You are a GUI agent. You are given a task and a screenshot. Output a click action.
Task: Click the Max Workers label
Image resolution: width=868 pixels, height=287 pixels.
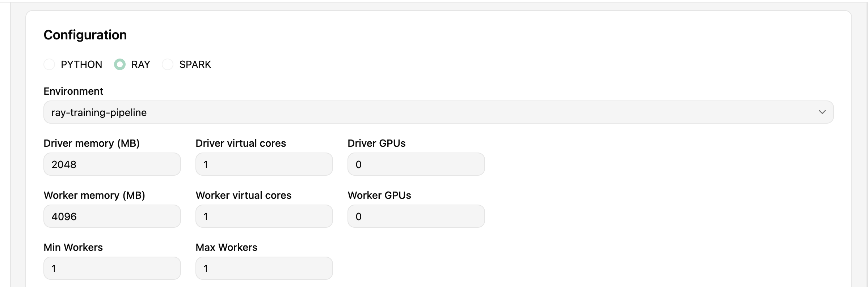coord(227,247)
